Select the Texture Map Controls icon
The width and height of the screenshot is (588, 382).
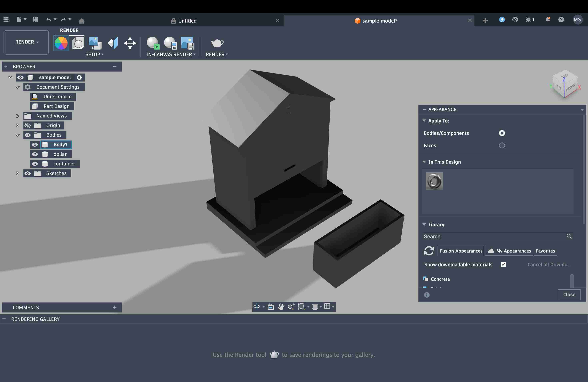click(x=113, y=43)
